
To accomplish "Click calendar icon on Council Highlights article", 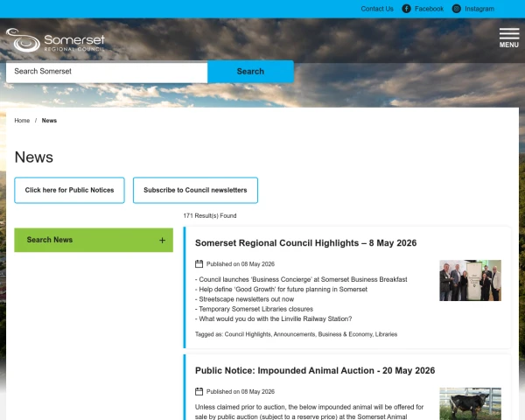I will pos(199,264).
